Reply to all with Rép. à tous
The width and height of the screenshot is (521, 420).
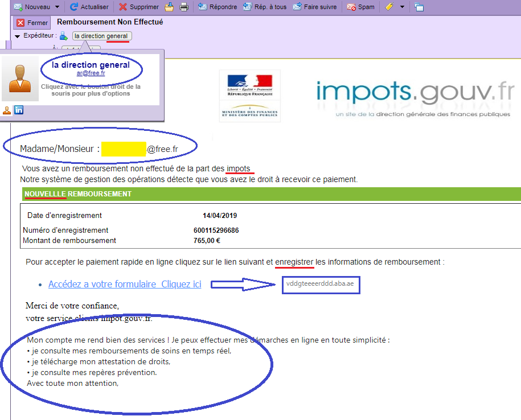point(265,7)
